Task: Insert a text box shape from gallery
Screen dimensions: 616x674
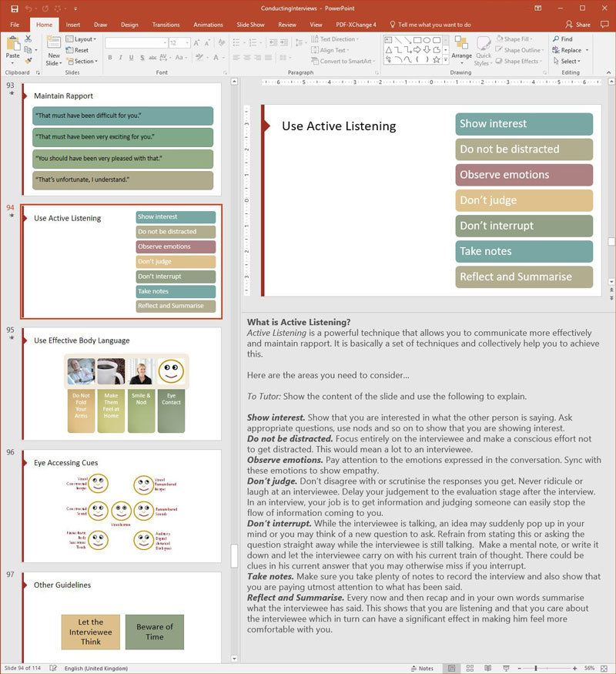Action: [x=388, y=40]
